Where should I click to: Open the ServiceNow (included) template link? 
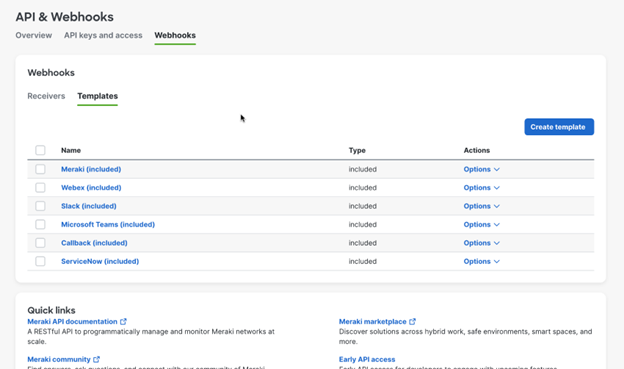click(100, 261)
